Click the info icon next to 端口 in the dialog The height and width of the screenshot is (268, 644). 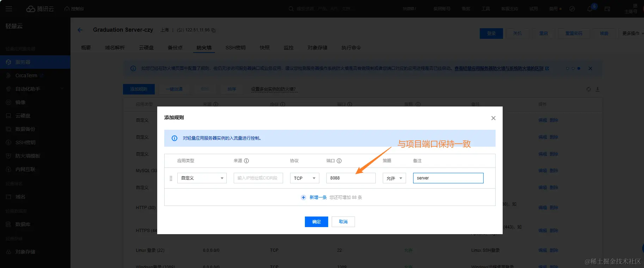pos(339,161)
